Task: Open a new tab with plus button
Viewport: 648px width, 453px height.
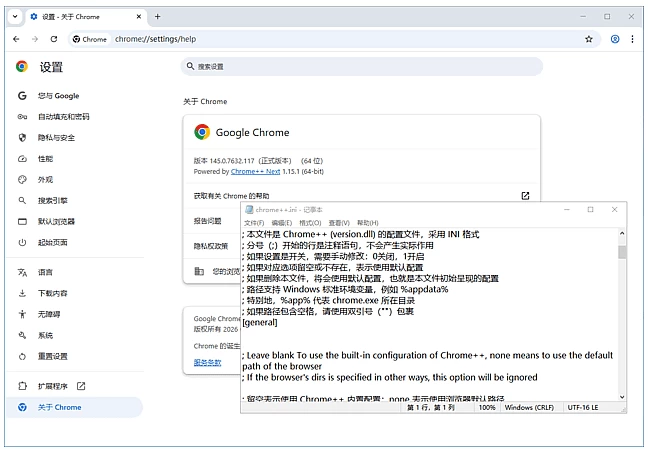Action: [157, 16]
